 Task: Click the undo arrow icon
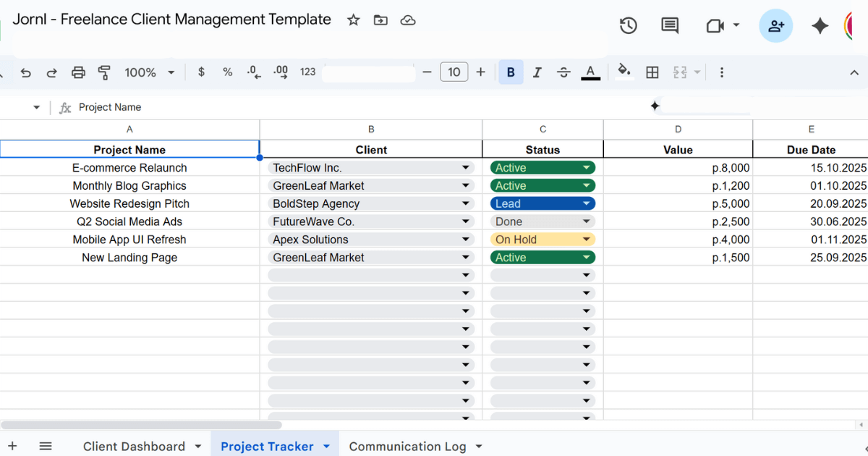(x=26, y=72)
